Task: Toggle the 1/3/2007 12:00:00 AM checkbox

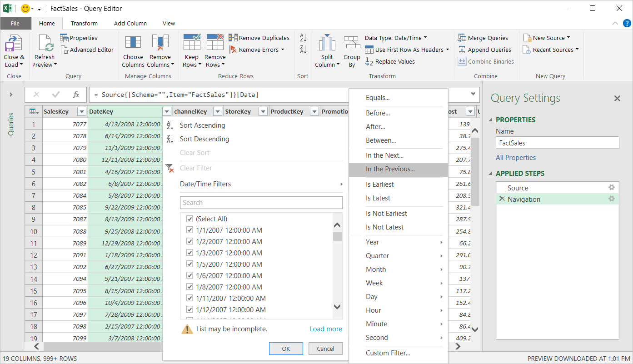Action: click(190, 253)
